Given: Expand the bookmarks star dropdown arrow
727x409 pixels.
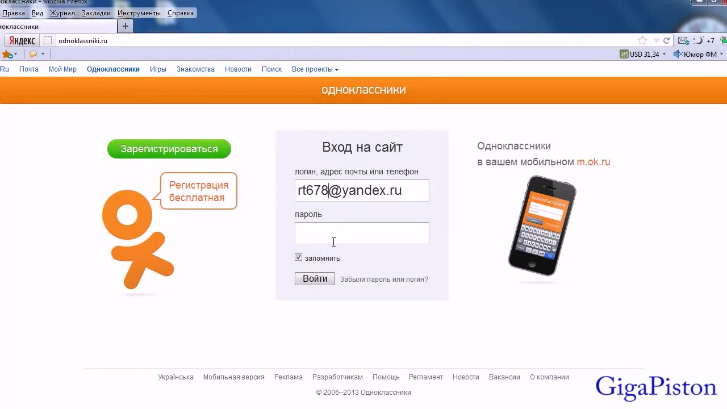Looking at the screenshot, I should click(16, 54).
